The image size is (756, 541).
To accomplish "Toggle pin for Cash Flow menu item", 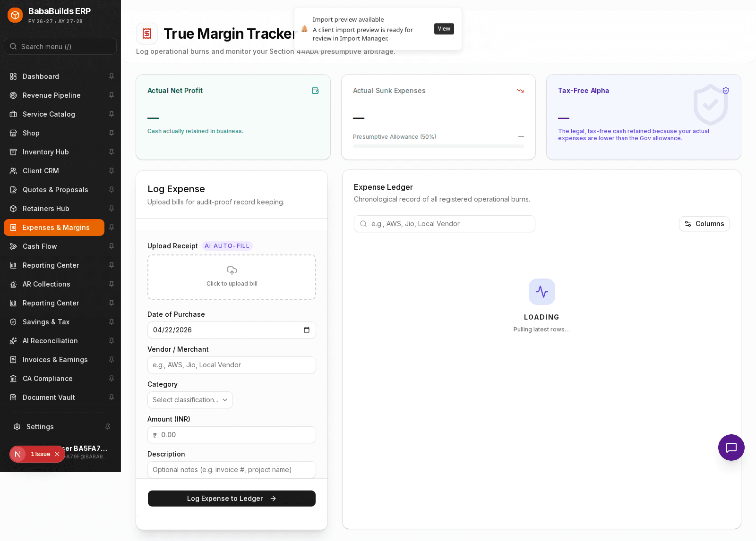I will click(x=112, y=246).
